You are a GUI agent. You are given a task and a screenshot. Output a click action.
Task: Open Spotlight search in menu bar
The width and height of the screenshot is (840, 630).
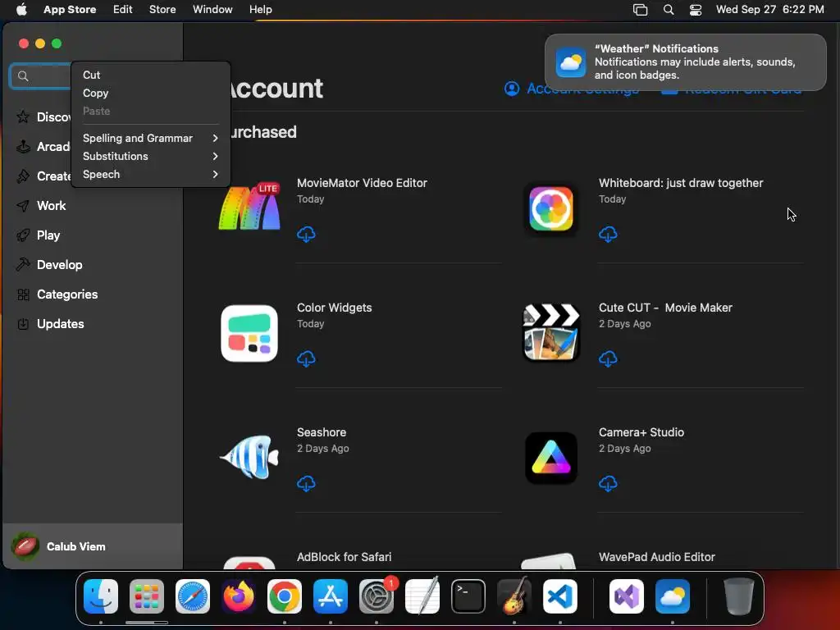point(668,10)
